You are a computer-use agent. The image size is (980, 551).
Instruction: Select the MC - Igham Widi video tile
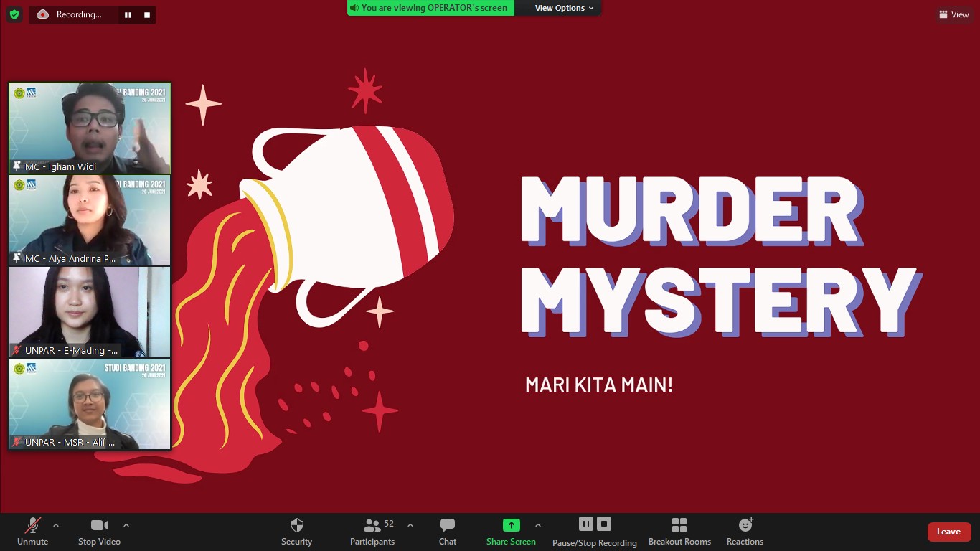point(90,128)
